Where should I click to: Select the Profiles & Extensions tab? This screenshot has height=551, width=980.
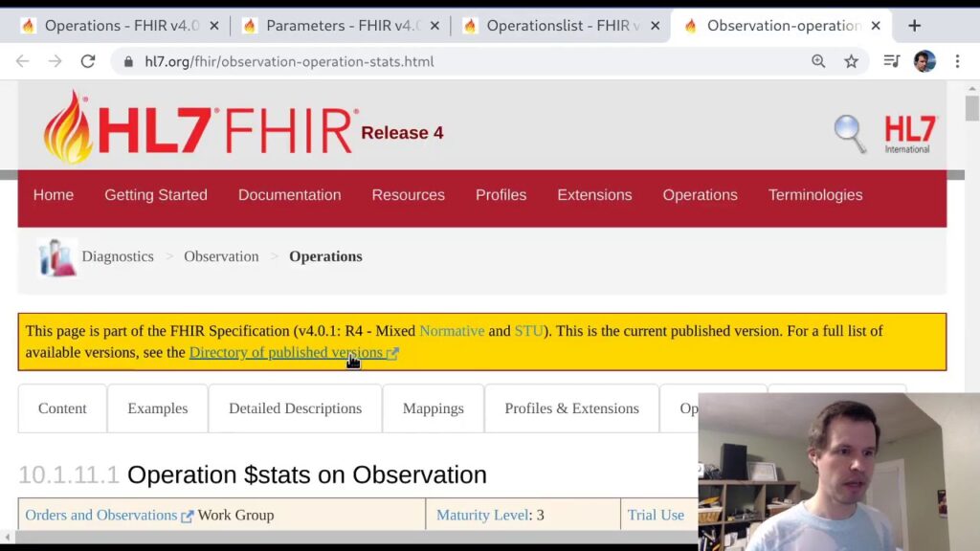coord(571,408)
